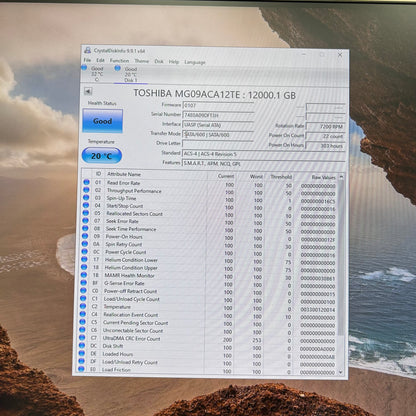
Task: Open the Theme menu
Action: [142, 61]
